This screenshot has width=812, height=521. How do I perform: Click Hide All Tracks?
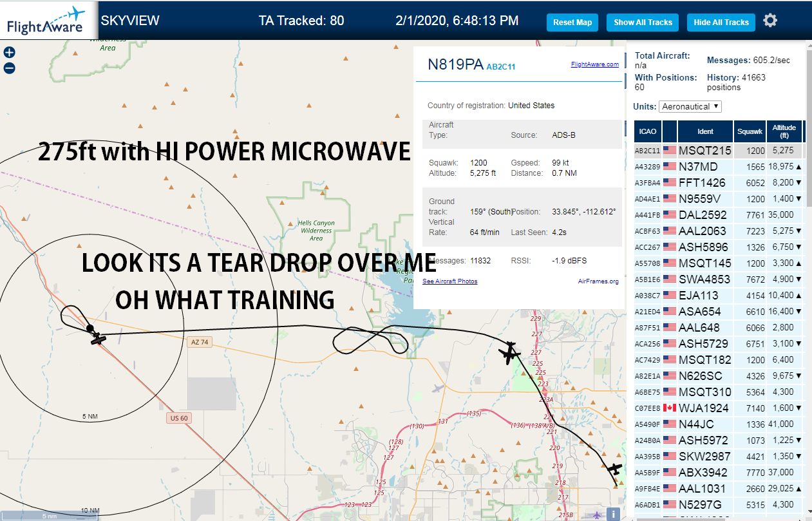pos(721,22)
